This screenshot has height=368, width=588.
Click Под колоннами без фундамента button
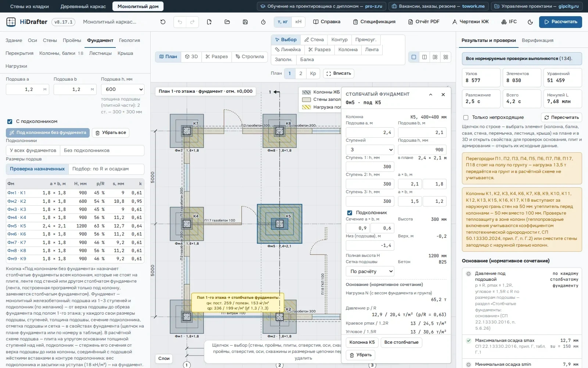48,133
